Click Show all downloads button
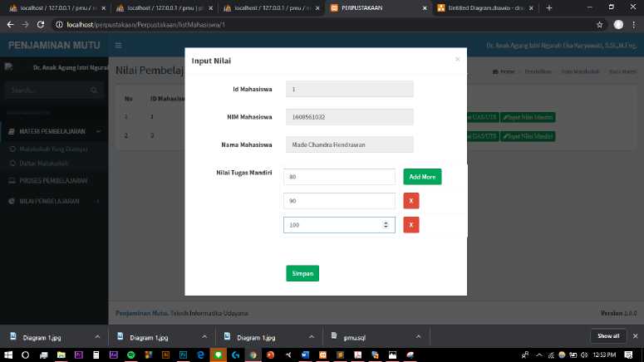 608,336
